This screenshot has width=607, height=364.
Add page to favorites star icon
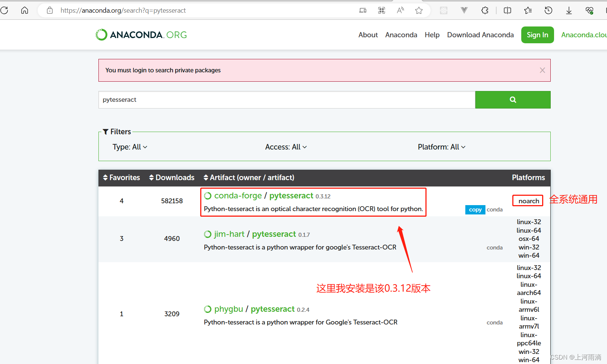419,10
